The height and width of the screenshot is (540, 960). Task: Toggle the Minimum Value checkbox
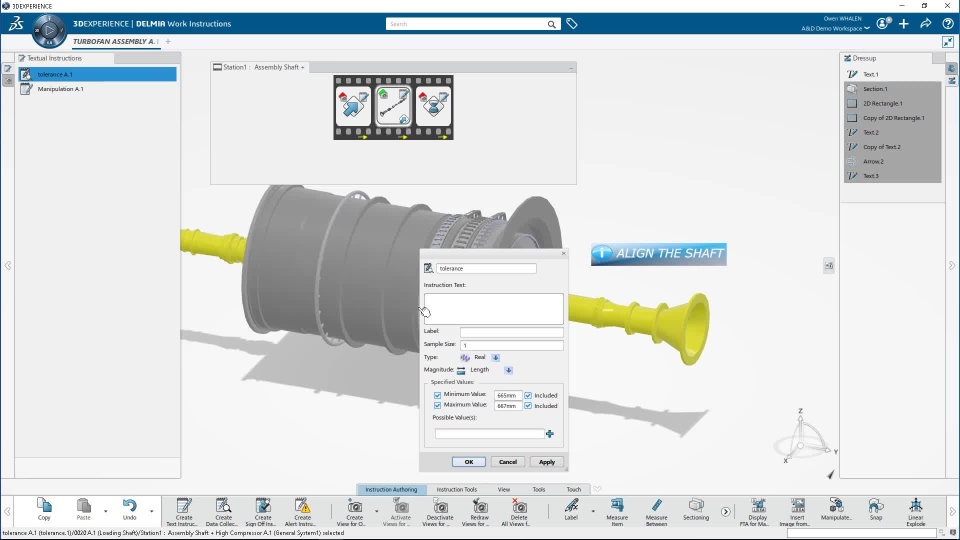[437, 396]
